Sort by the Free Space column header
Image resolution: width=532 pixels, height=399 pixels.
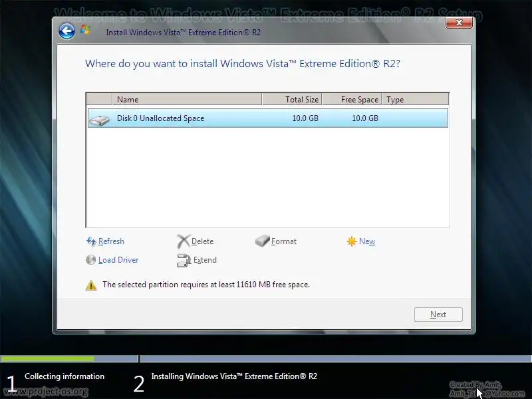click(x=352, y=99)
